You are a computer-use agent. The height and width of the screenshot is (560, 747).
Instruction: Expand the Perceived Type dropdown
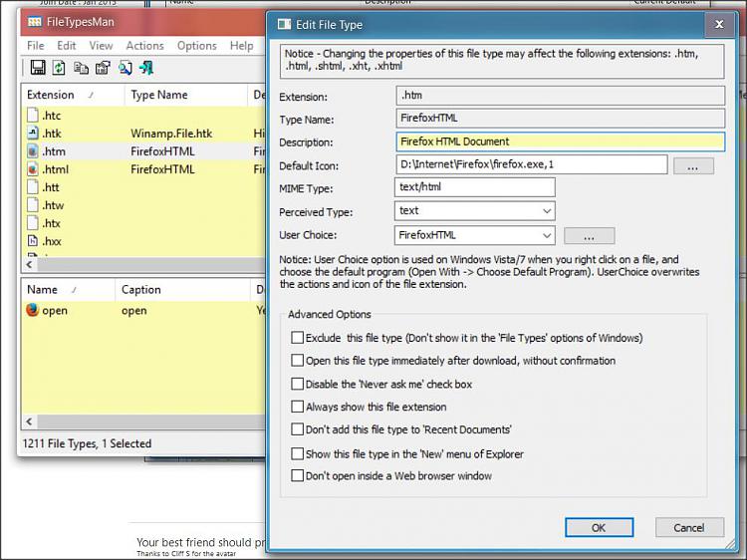[x=547, y=211]
